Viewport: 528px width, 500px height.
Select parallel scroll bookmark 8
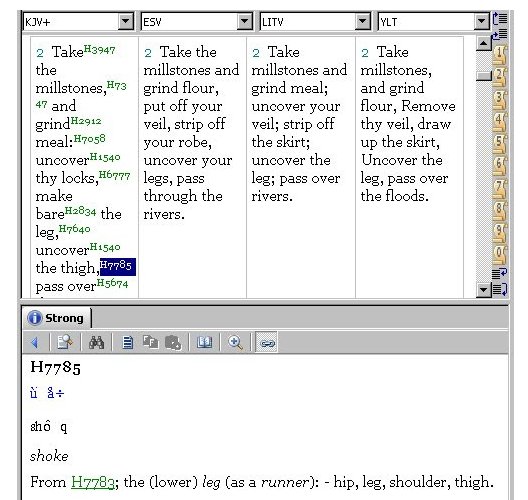coord(500,210)
